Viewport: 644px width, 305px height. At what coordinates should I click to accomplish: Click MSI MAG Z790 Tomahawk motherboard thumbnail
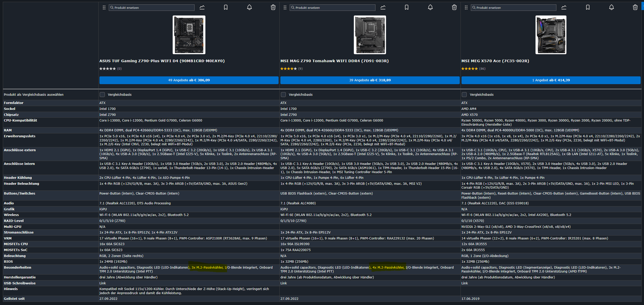click(370, 35)
